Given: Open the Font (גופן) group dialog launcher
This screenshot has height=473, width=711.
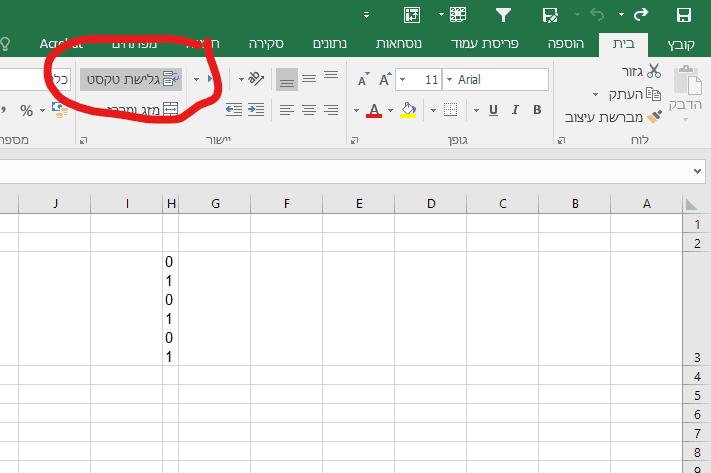Looking at the screenshot, I should click(x=354, y=141).
